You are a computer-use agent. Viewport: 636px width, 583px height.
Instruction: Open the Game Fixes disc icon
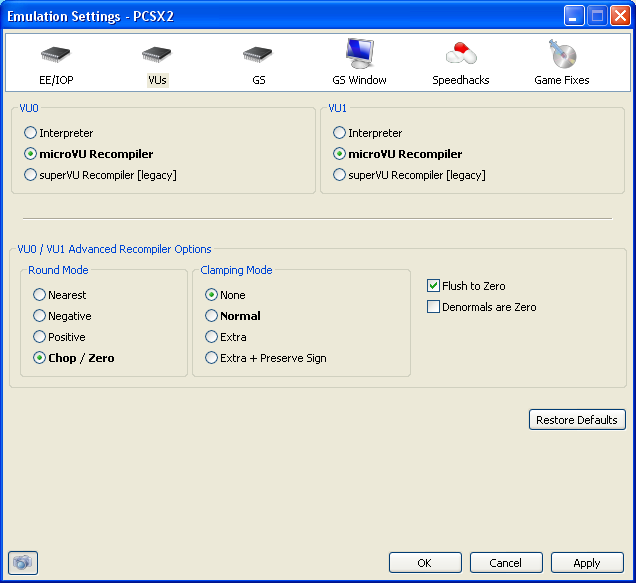tap(563, 54)
